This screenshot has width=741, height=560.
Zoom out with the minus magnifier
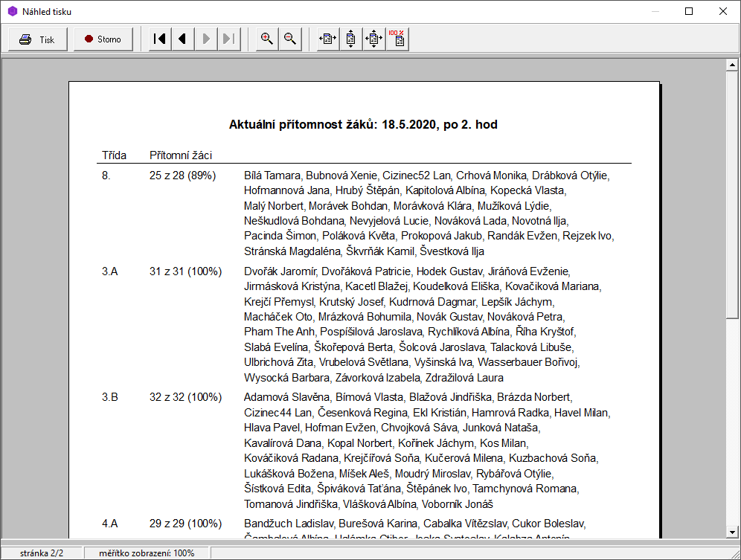coord(290,39)
